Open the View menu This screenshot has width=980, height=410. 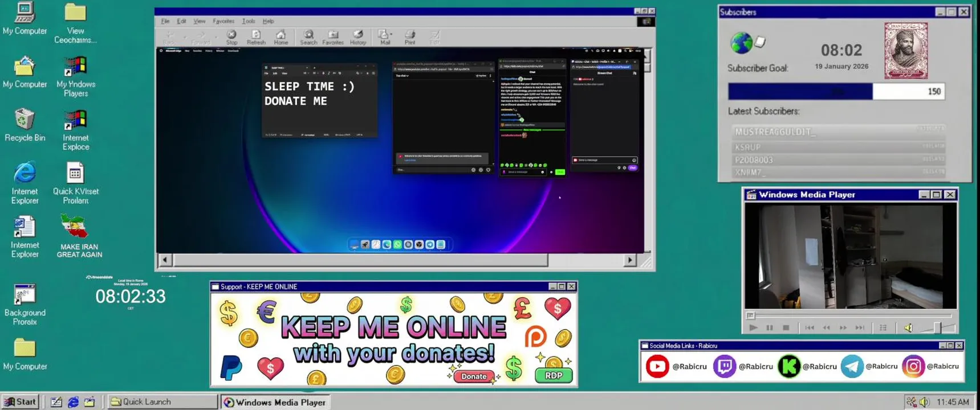pyautogui.click(x=199, y=21)
